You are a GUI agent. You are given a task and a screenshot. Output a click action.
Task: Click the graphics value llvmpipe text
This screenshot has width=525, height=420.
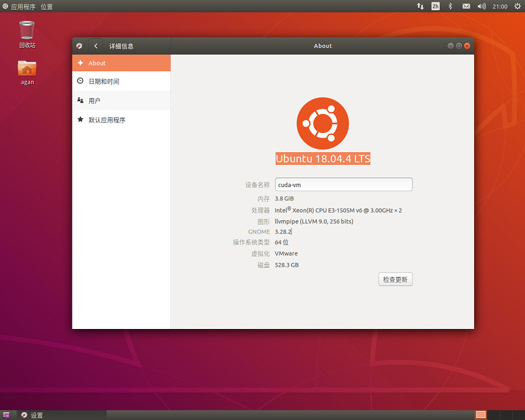coord(314,221)
